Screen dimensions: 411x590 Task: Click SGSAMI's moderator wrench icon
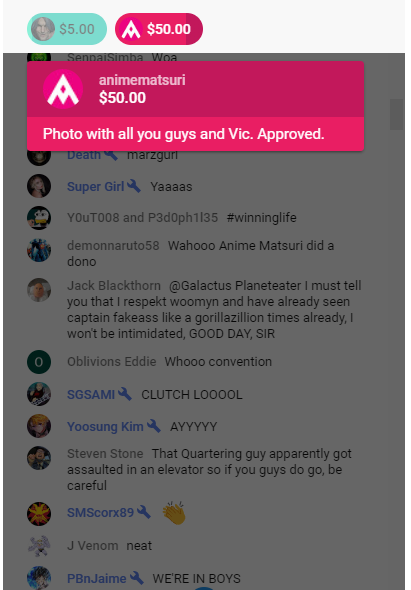pos(125,394)
